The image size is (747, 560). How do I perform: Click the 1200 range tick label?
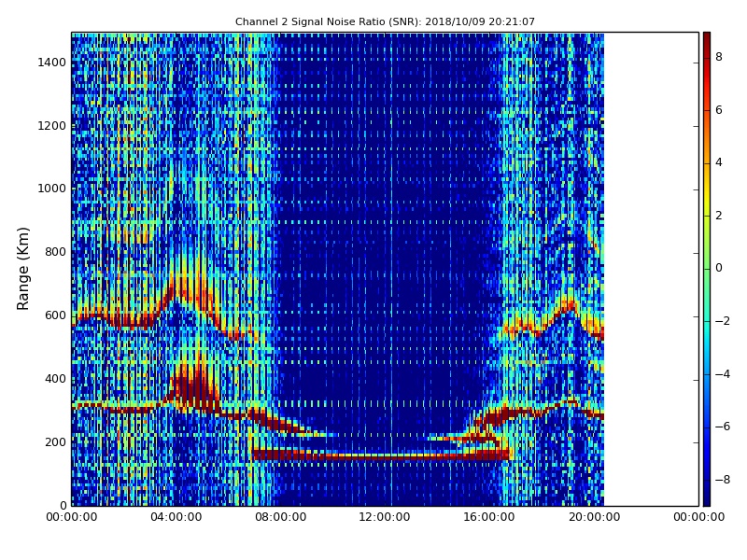pos(52,126)
